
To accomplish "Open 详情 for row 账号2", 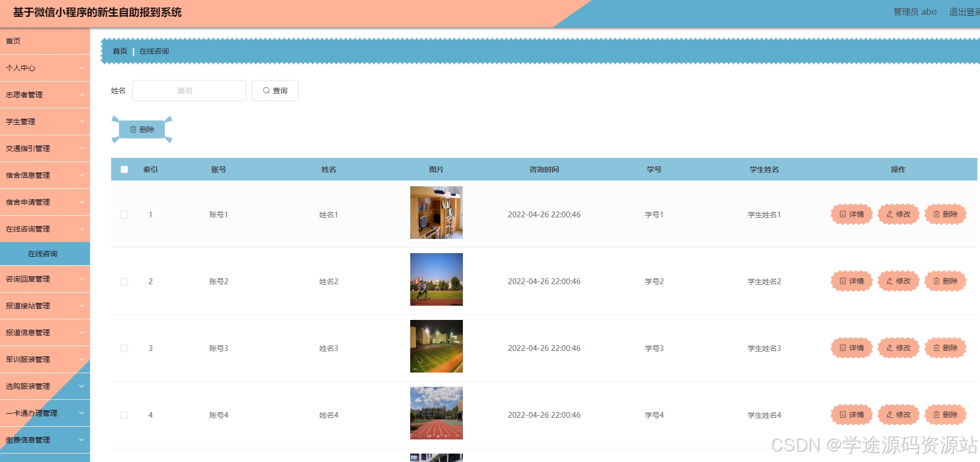I will coord(852,281).
